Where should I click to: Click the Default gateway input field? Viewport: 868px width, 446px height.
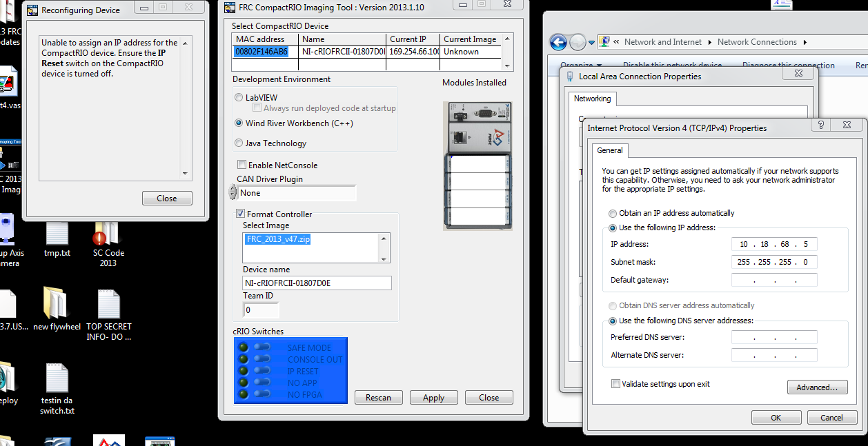point(774,280)
